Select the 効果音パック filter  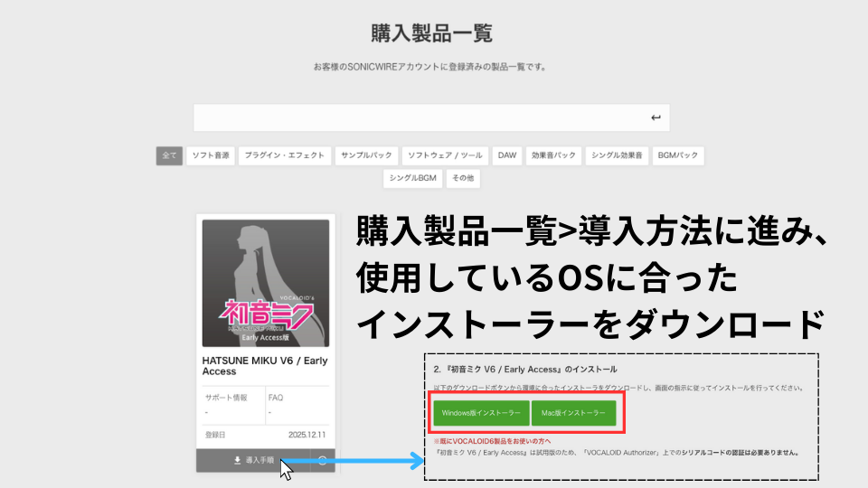(553, 155)
